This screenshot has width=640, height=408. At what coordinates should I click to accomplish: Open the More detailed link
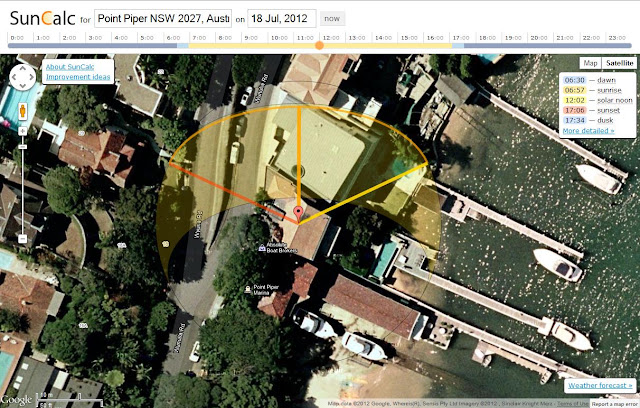[588, 131]
